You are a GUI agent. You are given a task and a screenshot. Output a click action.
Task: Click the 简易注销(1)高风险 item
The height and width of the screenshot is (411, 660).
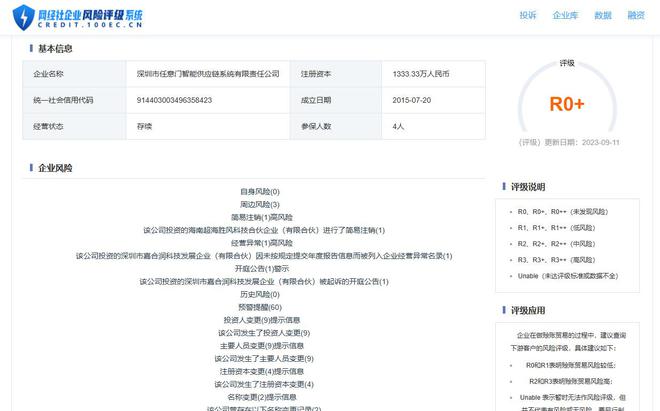coord(261,217)
